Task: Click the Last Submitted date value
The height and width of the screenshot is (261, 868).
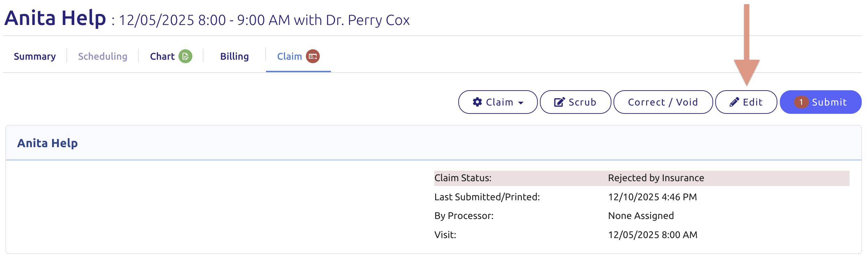Action: 652,197
